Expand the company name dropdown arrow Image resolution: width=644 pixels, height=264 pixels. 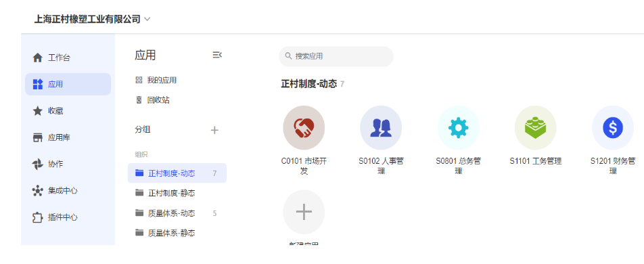(147, 20)
